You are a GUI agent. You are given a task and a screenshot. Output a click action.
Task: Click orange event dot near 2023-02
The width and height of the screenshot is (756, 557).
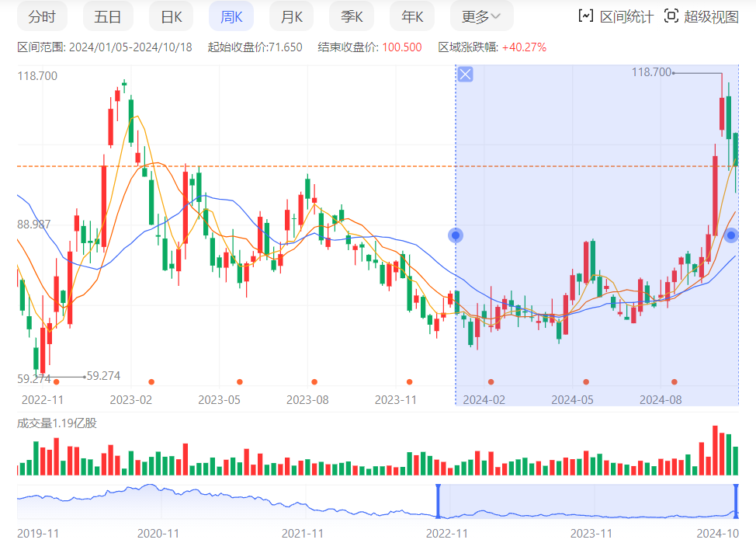point(151,382)
